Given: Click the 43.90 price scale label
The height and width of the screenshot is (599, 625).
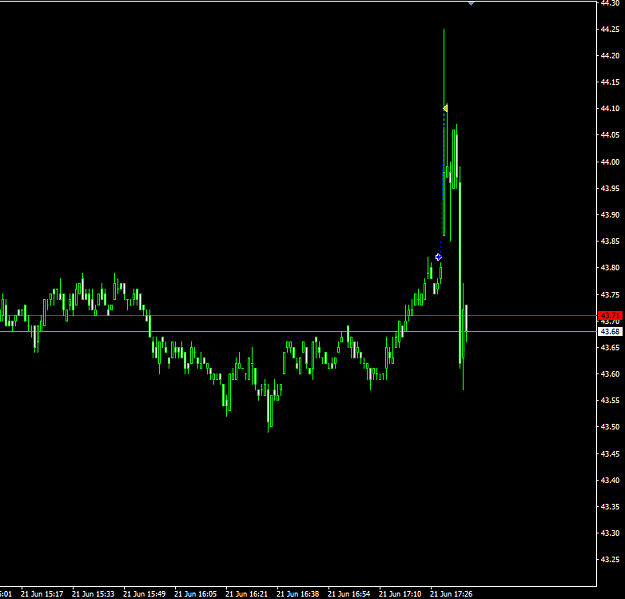Looking at the screenshot, I should click(x=610, y=215).
